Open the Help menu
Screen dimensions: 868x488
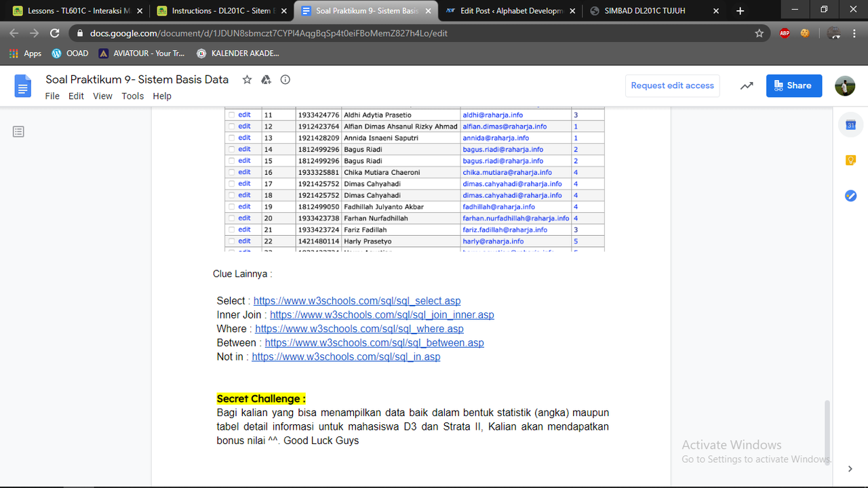162,96
